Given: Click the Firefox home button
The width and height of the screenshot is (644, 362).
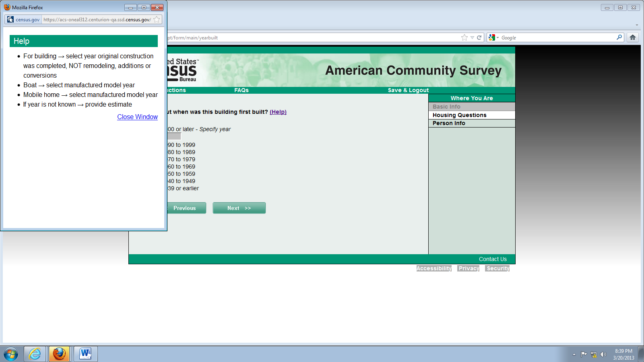Looking at the screenshot, I should pos(633,37).
